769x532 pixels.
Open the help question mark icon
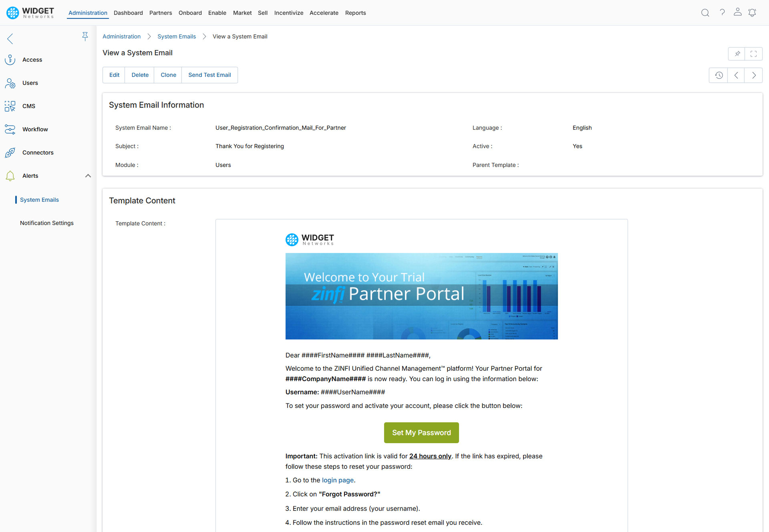point(722,13)
